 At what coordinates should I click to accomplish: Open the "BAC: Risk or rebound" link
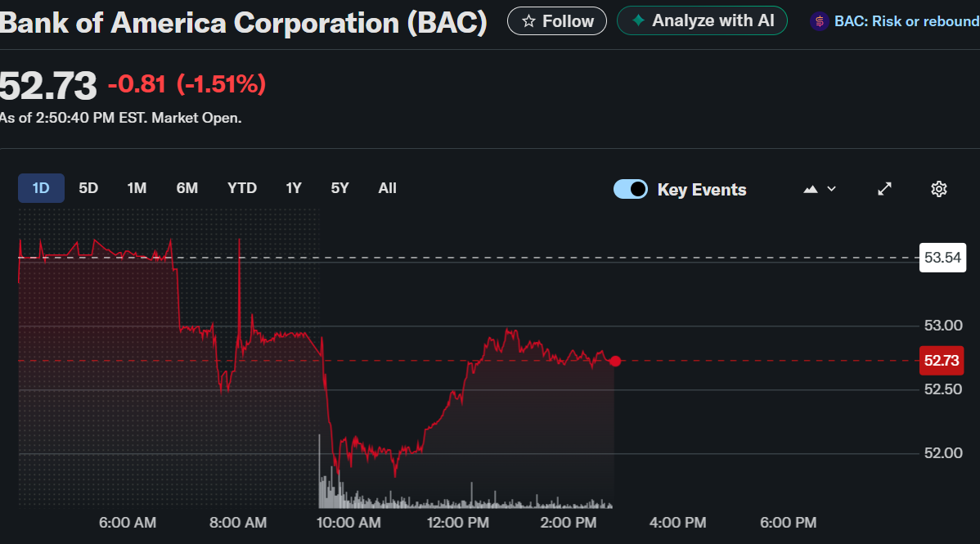point(906,21)
